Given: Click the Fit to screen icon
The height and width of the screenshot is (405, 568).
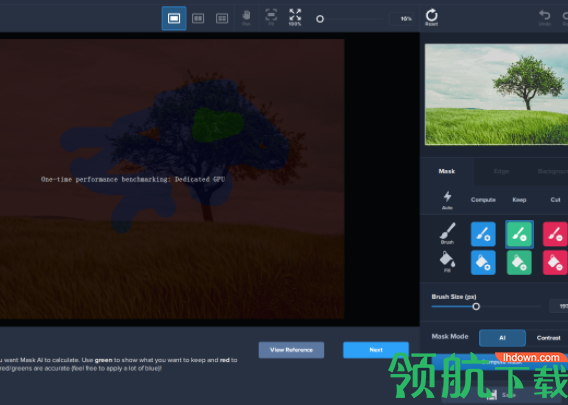Looking at the screenshot, I should 271,17.
